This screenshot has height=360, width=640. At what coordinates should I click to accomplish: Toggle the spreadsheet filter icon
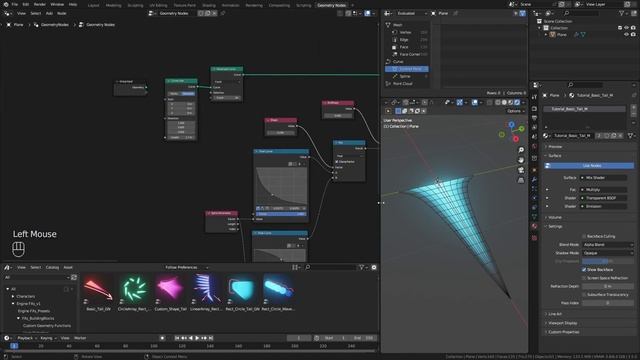[522, 13]
